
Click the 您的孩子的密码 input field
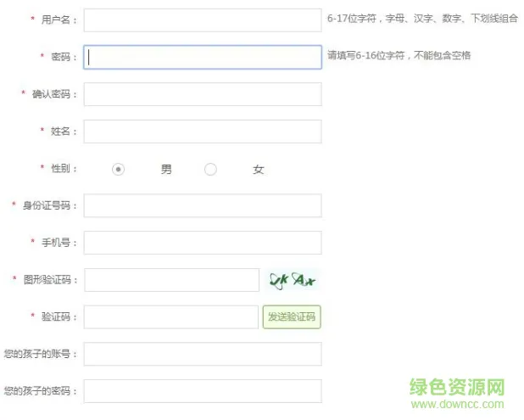pos(203,391)
